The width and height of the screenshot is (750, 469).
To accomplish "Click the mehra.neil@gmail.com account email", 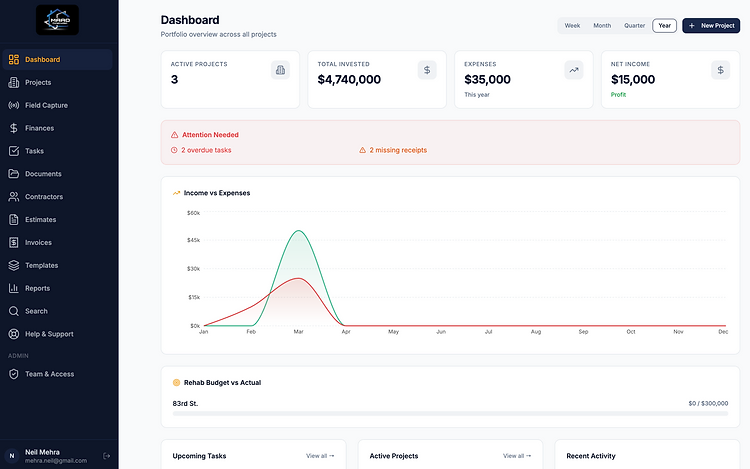I will click(56, 461).
